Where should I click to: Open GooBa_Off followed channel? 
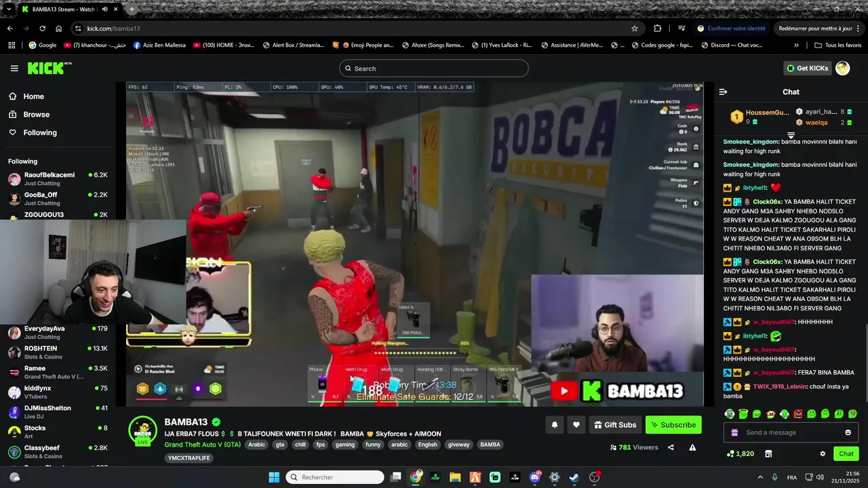coord(58,199)
